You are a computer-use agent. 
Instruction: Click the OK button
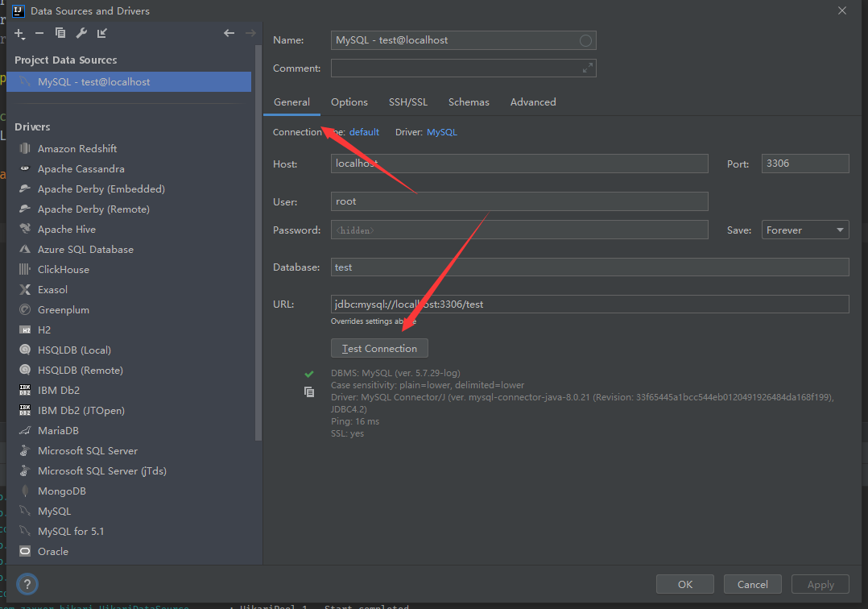685,584
